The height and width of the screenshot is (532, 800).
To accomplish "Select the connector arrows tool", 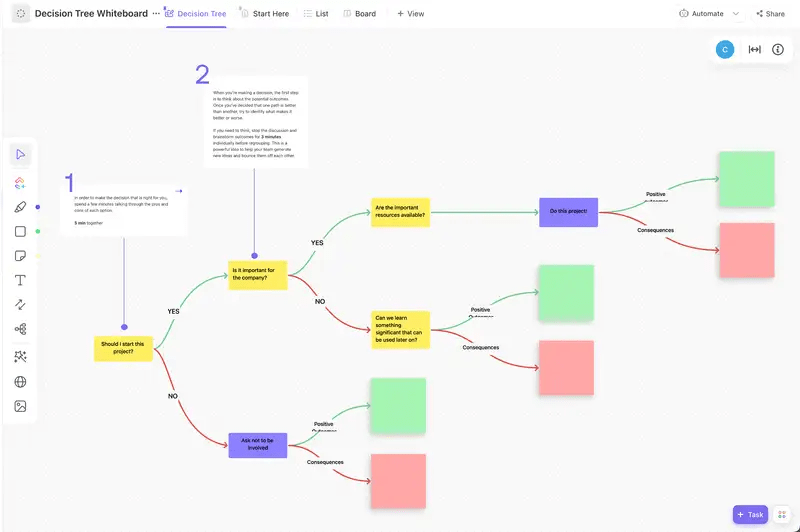I will click(20, 305).
